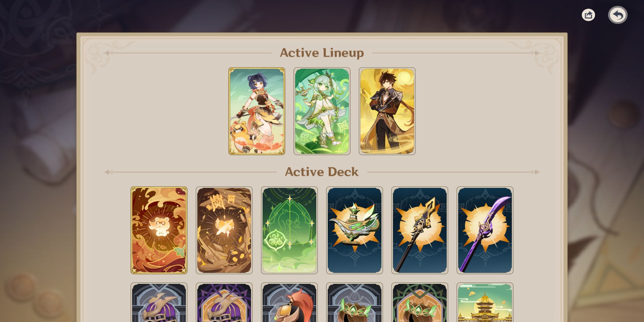Open the Guoba fire talent card
Image resolution: width=644 pixels, height=322 pixels.
[159, 230]
